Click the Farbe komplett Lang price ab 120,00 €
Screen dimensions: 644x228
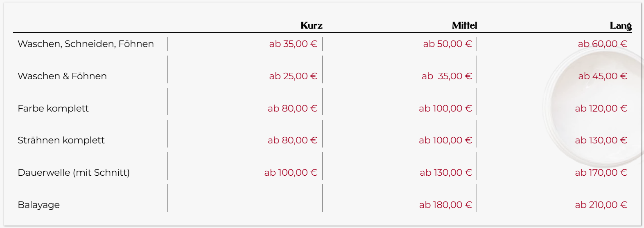(x=601, y=108)
